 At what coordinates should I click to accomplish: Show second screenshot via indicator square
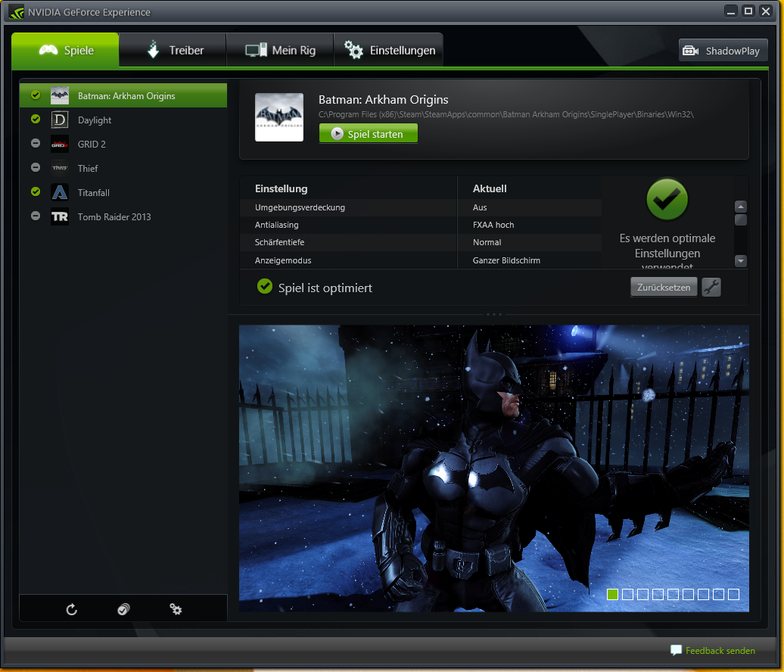627,594
